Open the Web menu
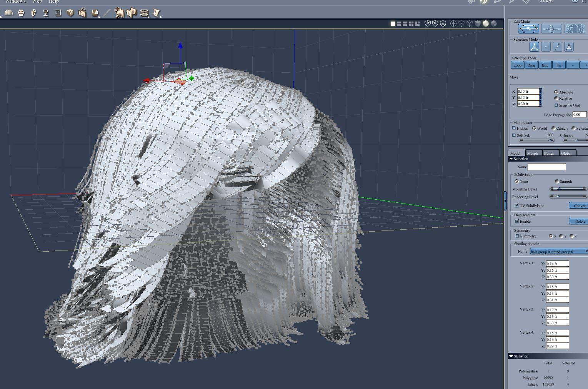588x389 pixels. click(37, 2)
